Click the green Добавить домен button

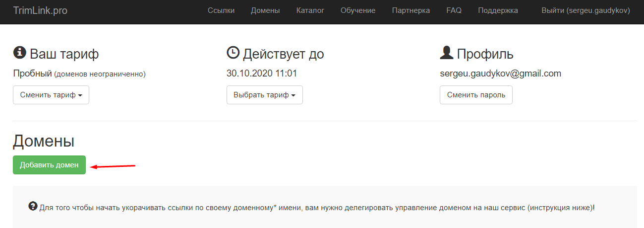coord(49,165)
